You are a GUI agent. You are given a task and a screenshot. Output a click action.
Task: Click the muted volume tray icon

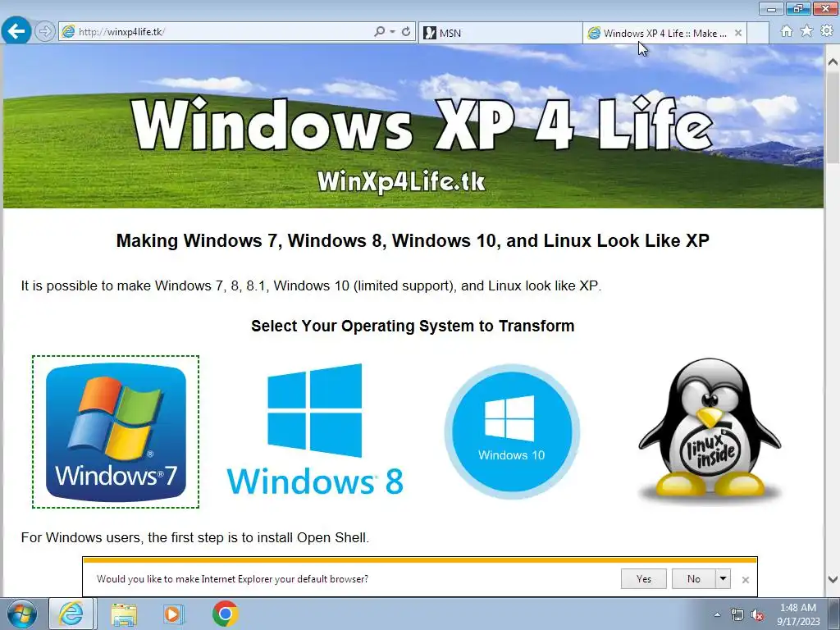point(757,614)
